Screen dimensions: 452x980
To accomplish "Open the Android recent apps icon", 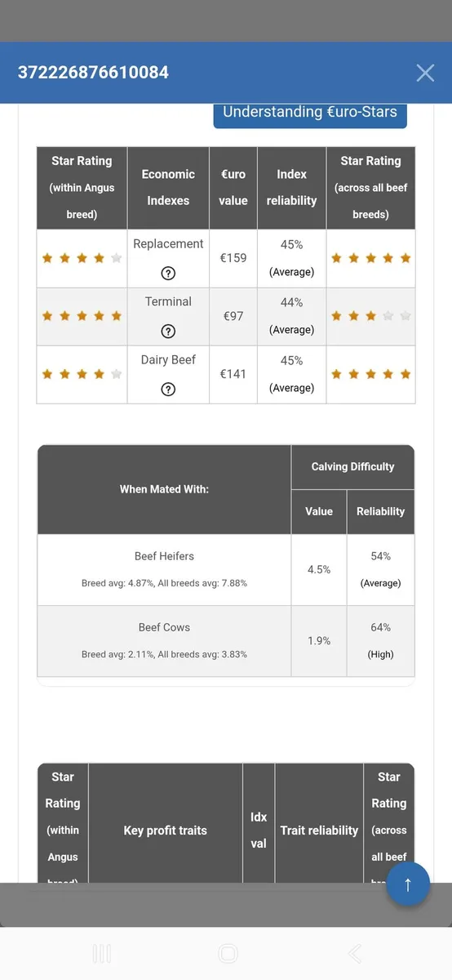I will [x=102, y=953].
